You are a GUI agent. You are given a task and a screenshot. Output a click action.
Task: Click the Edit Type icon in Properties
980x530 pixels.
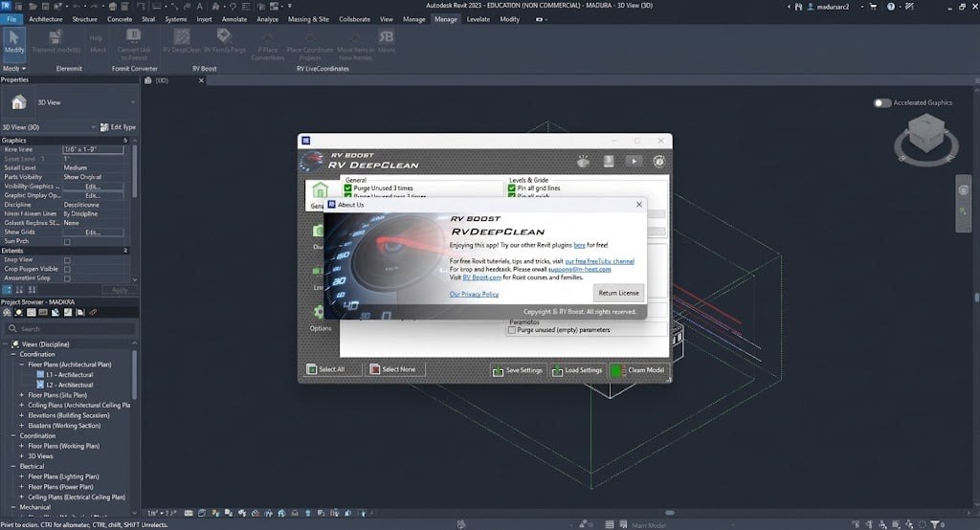coord(104,127)
